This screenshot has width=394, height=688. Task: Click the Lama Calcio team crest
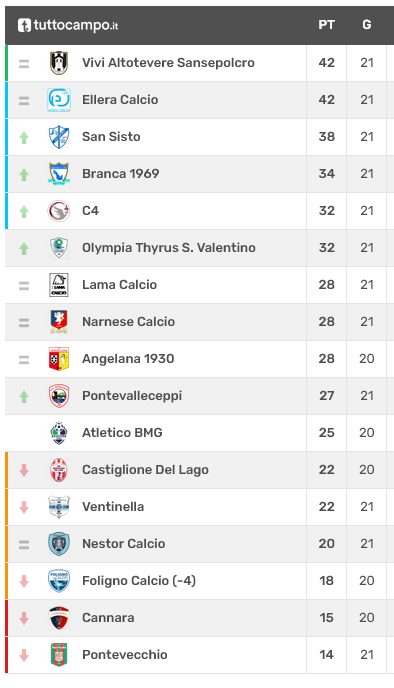tap(59, 285)
